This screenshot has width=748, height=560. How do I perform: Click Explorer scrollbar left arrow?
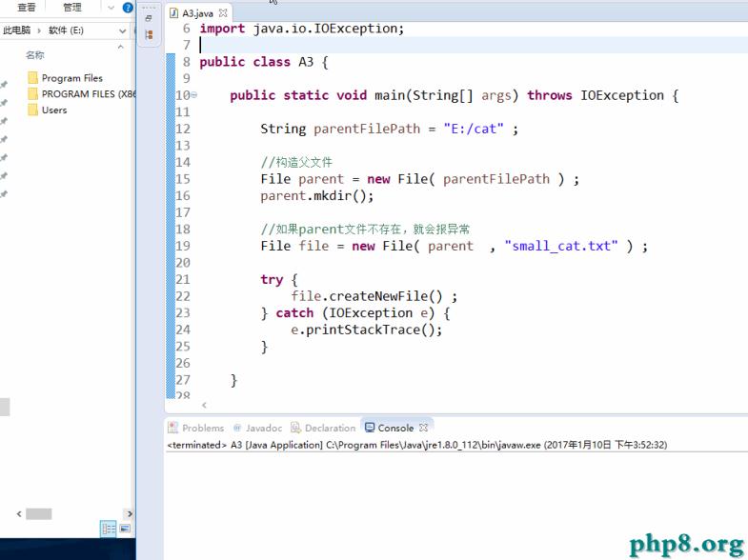[19, 513]
